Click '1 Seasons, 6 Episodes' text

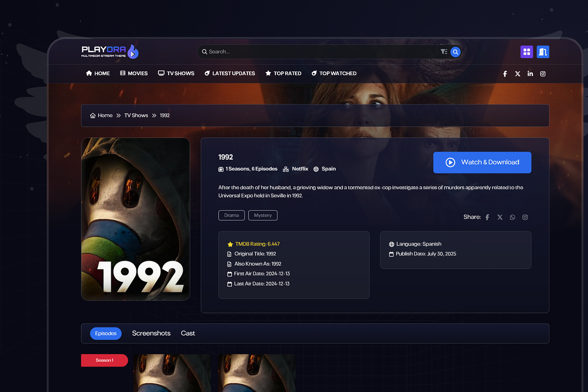tap(251, 169)
